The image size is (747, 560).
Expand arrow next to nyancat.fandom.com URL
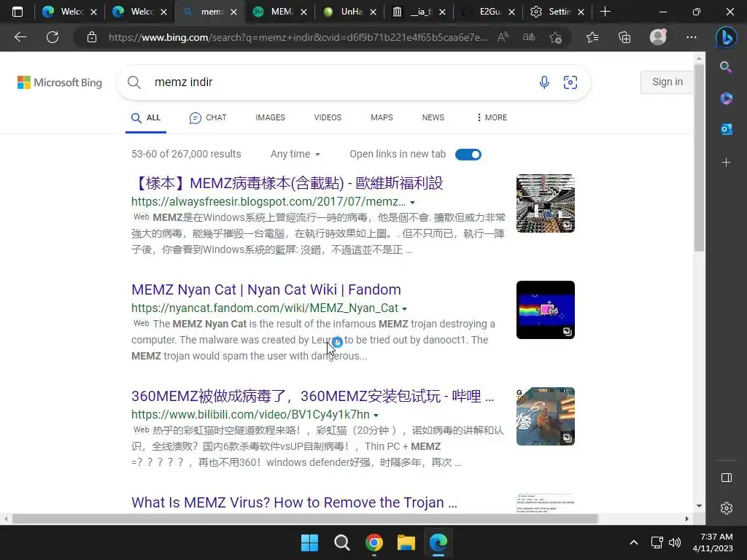pyautogui.click(x=404, y=309)
